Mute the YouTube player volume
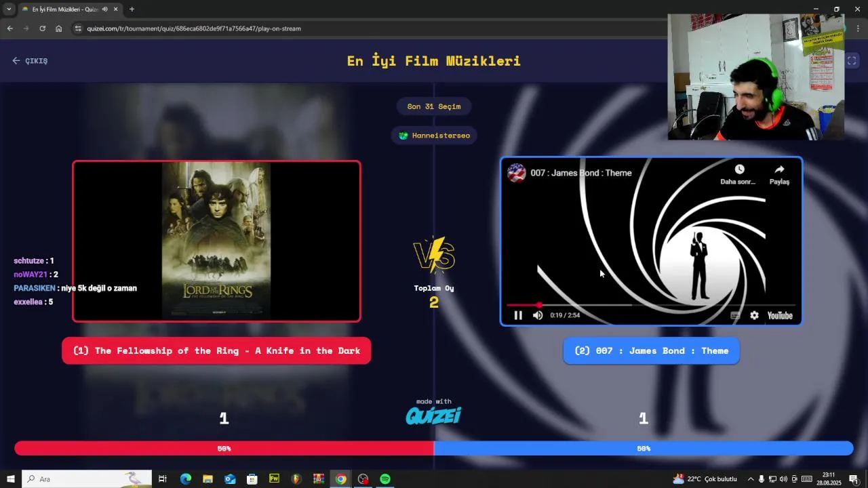The height and width of the screenshot is (488, 868). pyautogui.click(x=538, y=315)
